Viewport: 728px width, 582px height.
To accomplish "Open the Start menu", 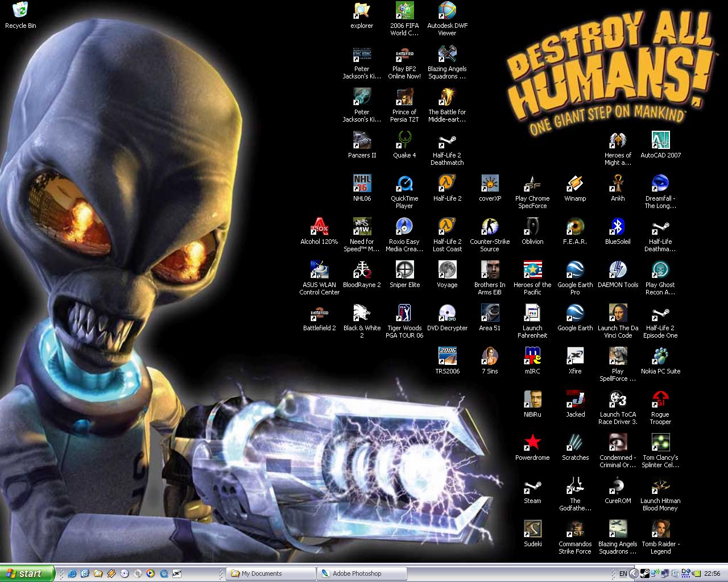I will pos(27,573).
